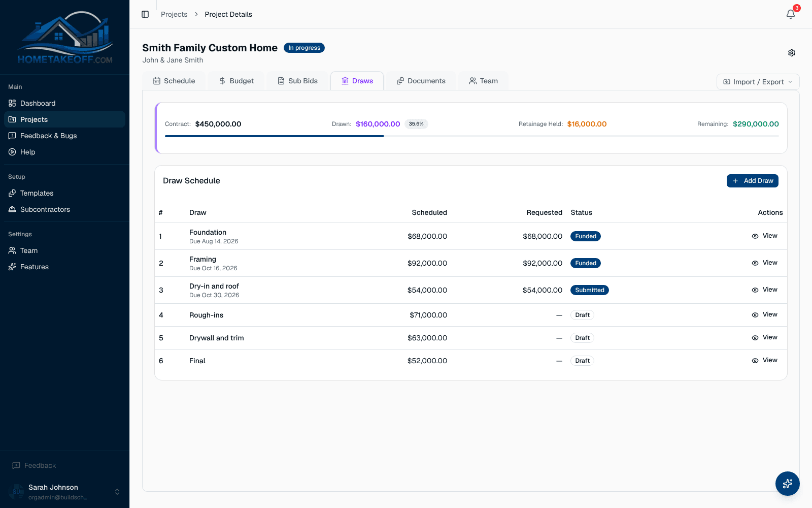
Task: Launch the AI assistant sparkle button
Action: tap(788, 484)
